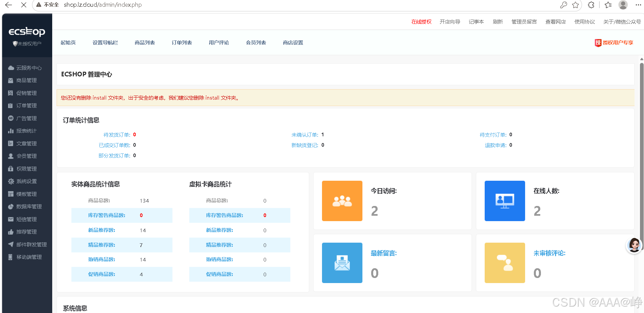Click the 商品管理 sidebar icon

(x=11, y=80)
